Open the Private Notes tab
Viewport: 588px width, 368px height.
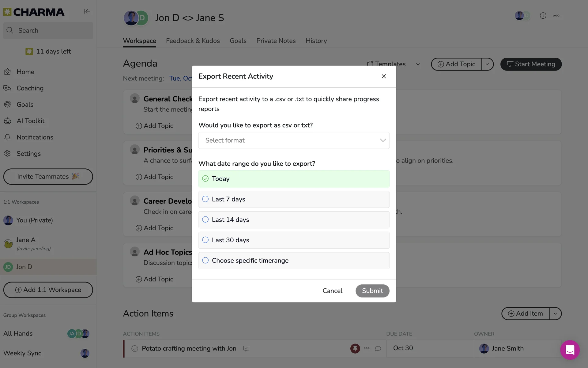tap(276, 41)
